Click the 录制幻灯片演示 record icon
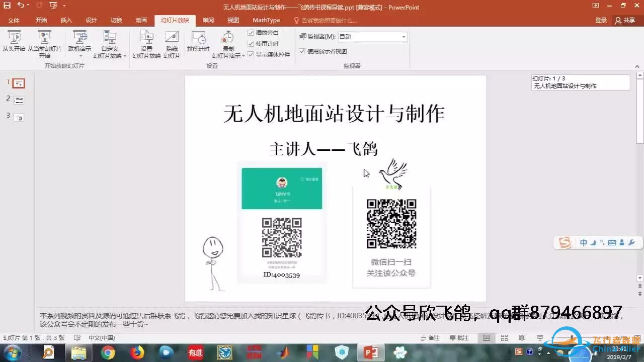The image size is (644, 362). 228,37
